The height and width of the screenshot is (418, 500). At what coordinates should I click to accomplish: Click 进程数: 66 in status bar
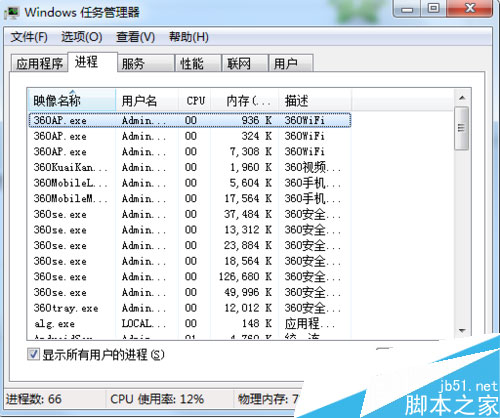click(x=34, y=399)
